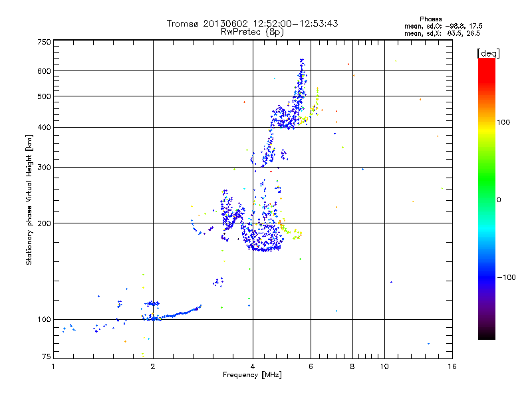Click the 'mean, sd,X: 83.5, 26.5' statistic
The image size is (532, 399).
click(x=442, y=33)
